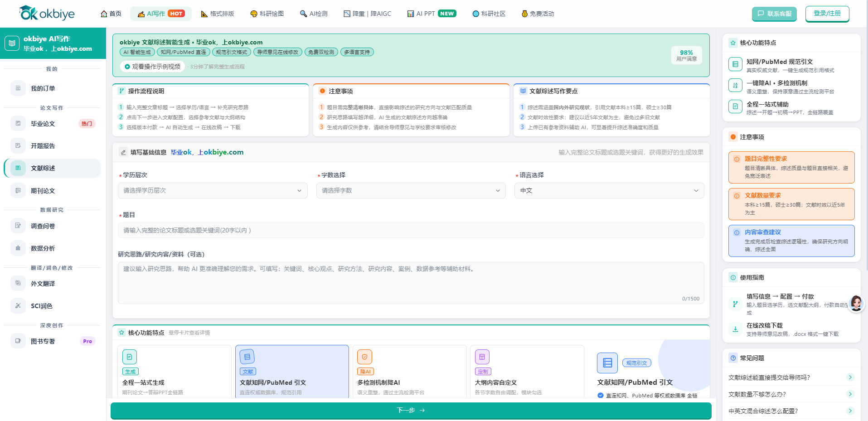
Task: Click the 调查问卷 sidebar icon
Action: point(18,226)
